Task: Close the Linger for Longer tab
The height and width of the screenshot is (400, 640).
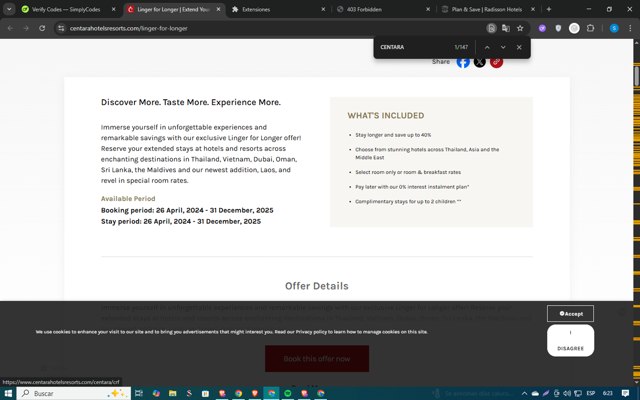Action: (218, 9)
